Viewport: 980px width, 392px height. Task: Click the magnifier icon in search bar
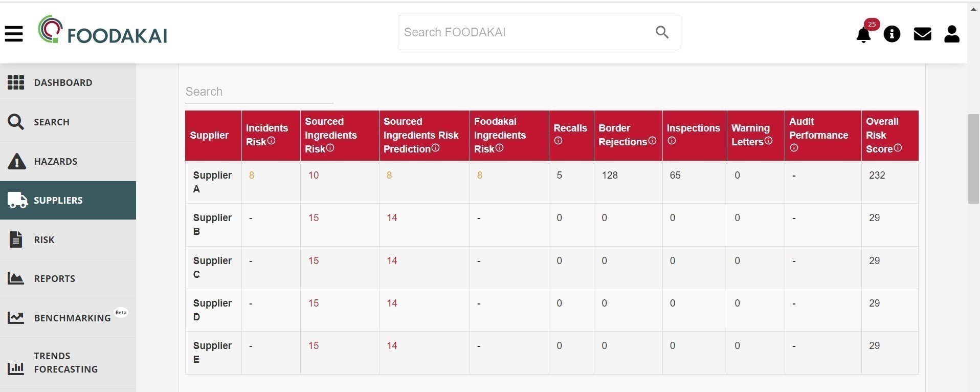tap(662, 32)
